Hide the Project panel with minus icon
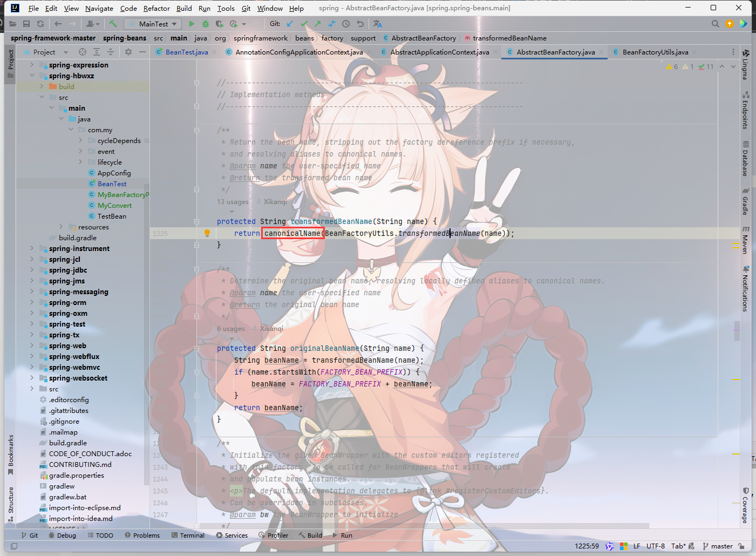Screen dimensions: 756x556 (x=142, y=52)
